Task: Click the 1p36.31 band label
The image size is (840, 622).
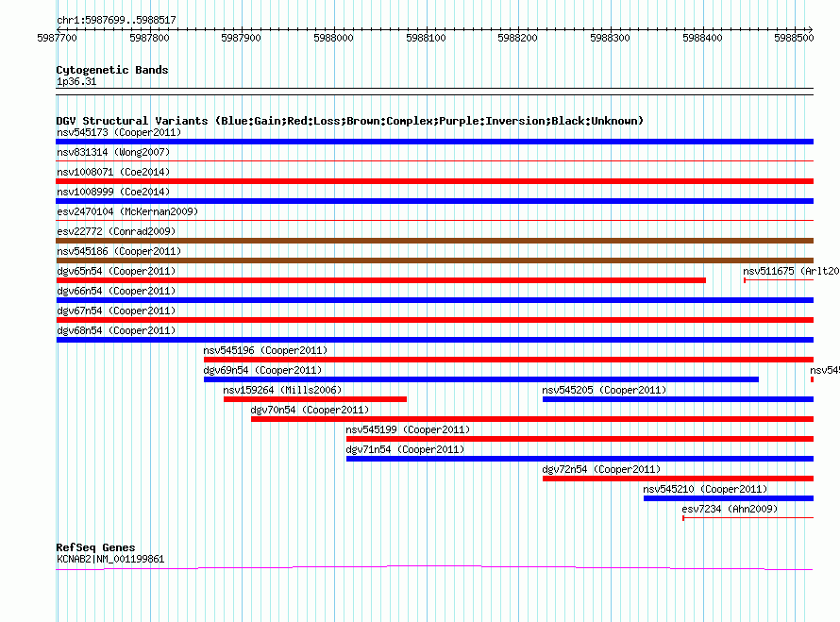Action: [x=76, y=82]
